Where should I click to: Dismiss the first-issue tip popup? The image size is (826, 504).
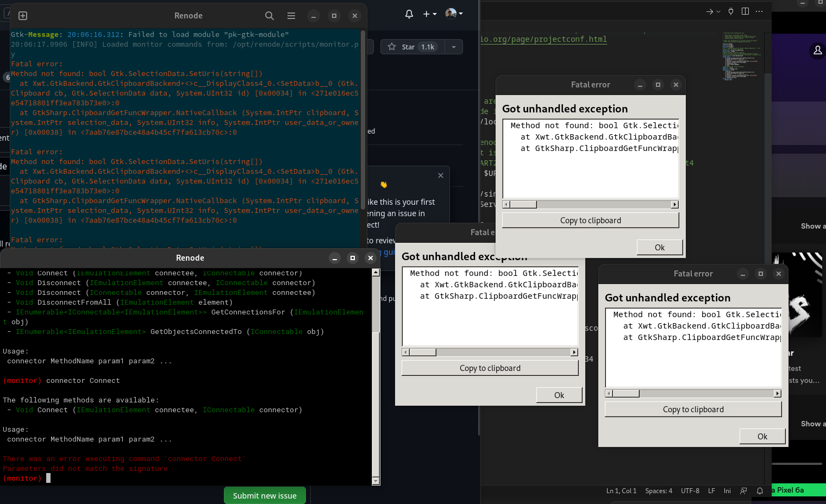point(441,175)
